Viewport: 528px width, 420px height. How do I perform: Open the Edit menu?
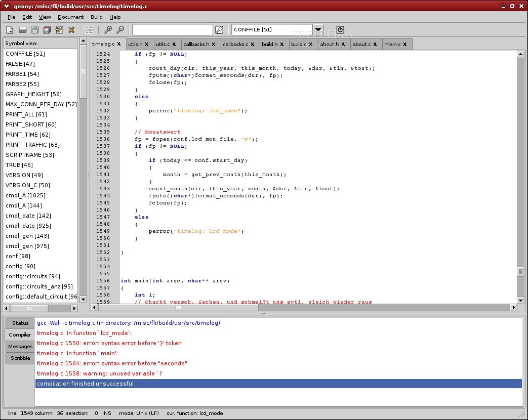pos(27,17)
